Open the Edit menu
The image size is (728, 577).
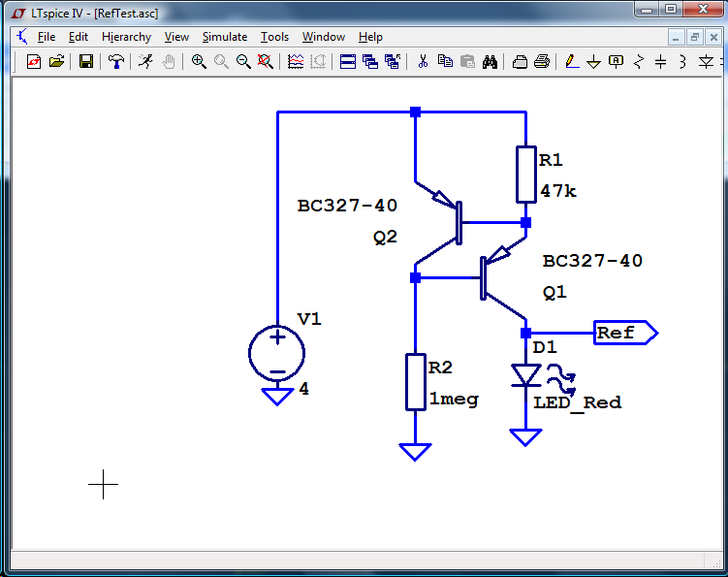(x=78, y=37)
